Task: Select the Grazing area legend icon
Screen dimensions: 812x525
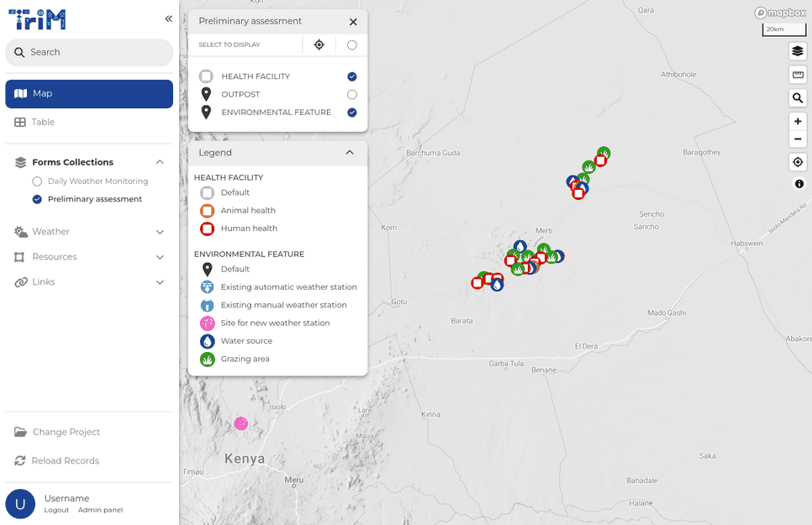Action: point(207,359)
